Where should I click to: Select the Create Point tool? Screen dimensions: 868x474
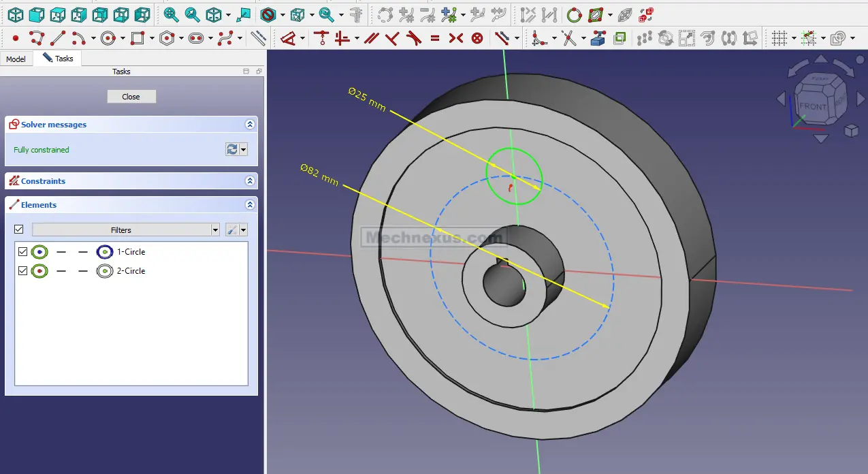[15, 38]
